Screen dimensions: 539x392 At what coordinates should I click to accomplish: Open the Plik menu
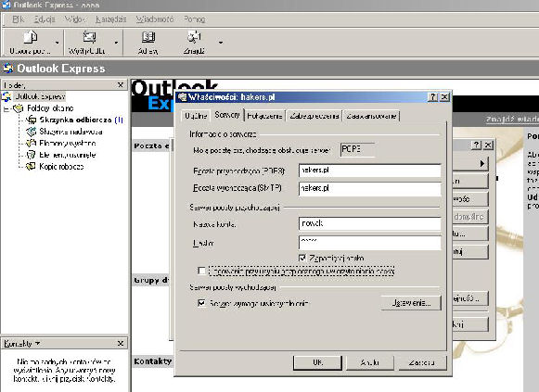[x=19, y=19]
